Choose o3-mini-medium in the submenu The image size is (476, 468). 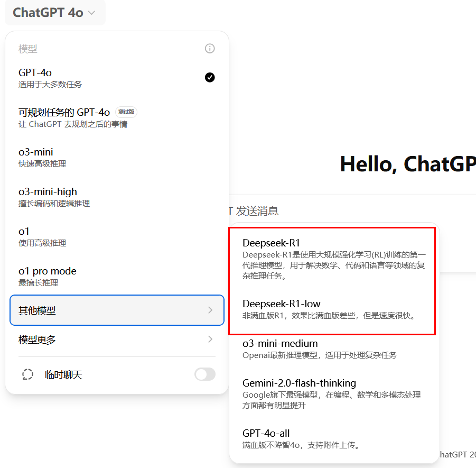coord(334,349)
